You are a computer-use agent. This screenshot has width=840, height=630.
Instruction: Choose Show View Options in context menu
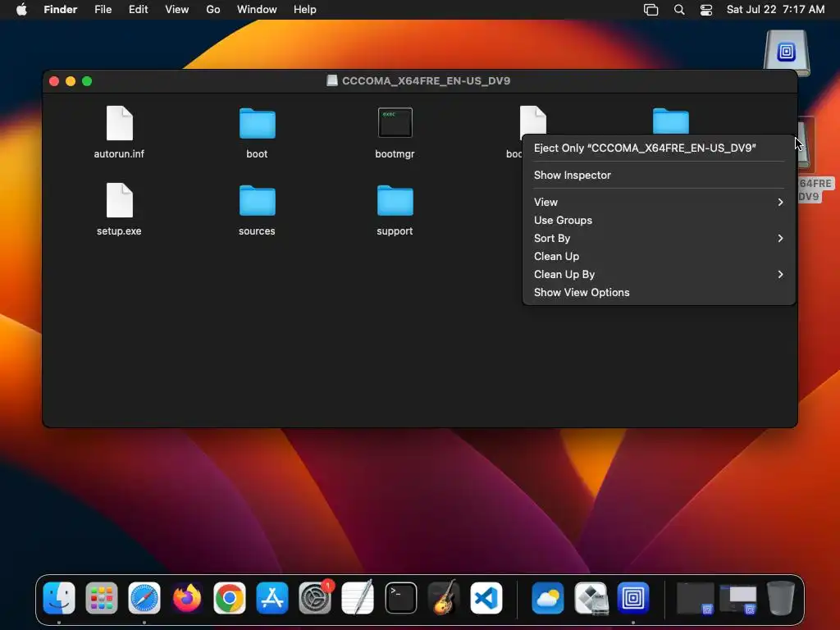(x=659, y=293)
